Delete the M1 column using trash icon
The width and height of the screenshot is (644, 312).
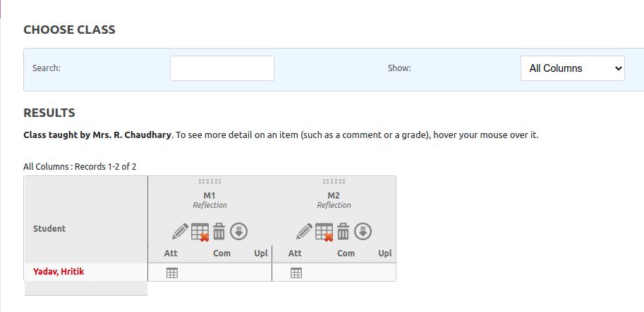pyautogui.click(x=219, y=231)
